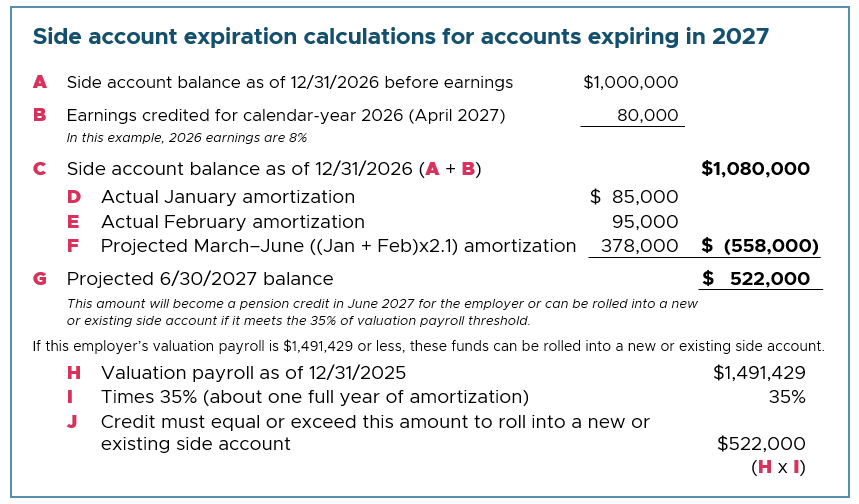
Task: Click the red letter H marker
Action: (x=74, y=373)
